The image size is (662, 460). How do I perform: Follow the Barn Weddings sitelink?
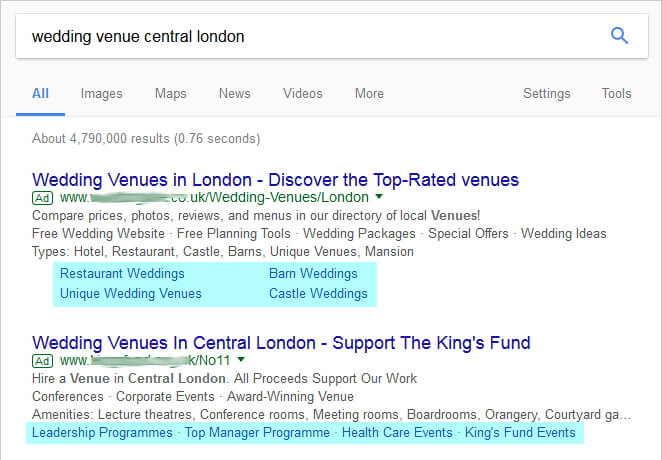tap(313, 273)
